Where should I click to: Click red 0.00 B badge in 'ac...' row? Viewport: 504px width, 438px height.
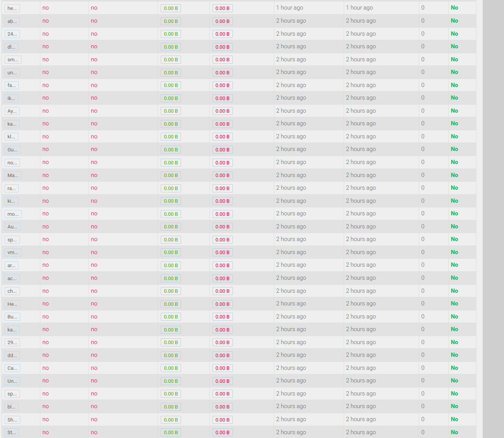coord(222,278)
